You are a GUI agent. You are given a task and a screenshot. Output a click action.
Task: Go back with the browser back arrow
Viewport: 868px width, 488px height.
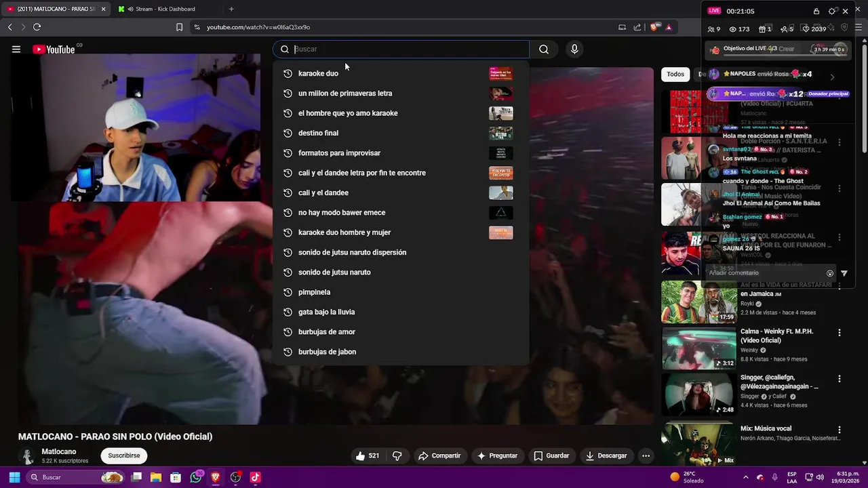pyautogui.click(x=9, y=27)
